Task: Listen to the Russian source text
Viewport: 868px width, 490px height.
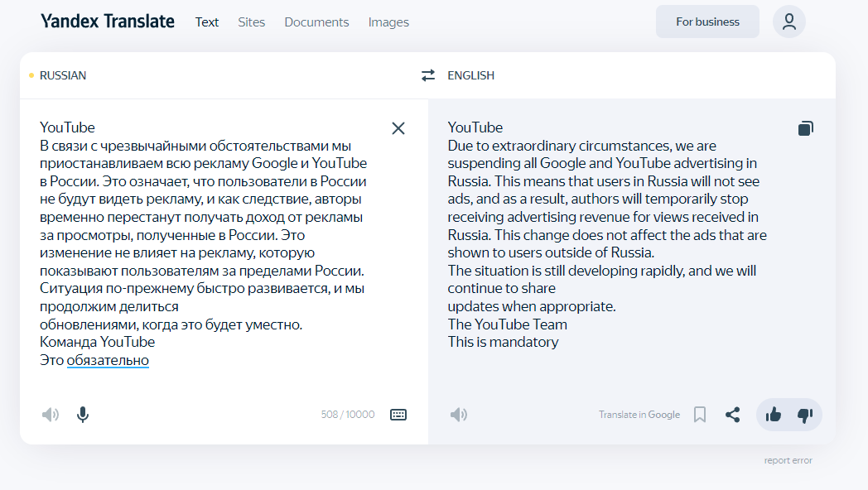Action: 51,415
